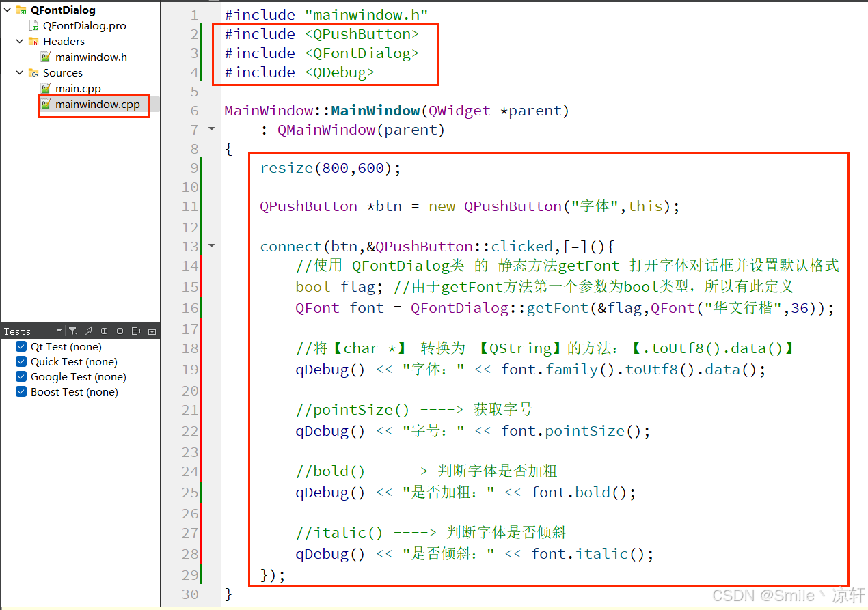Image resolution: width=868 pixels, height=610 pixels.
Task: Click the leaf icon in Tests toolbar
Action: [x=88, y=331]
